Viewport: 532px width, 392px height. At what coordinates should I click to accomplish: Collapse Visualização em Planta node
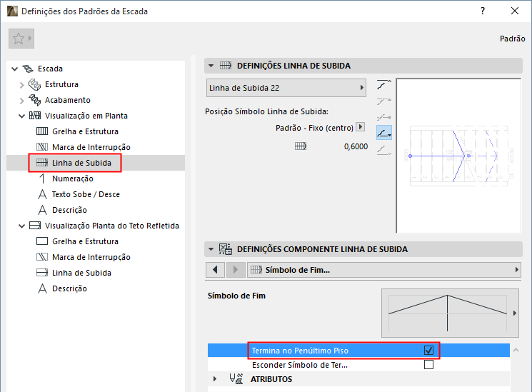coord(21,116)
